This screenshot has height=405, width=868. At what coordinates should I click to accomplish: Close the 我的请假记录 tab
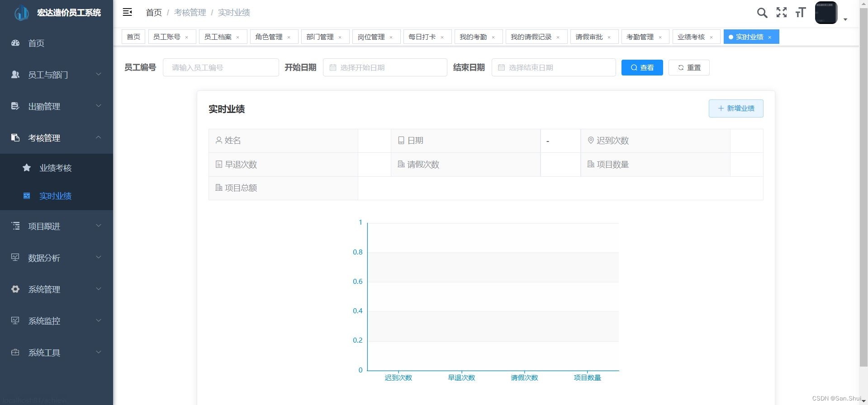point(558,37)
